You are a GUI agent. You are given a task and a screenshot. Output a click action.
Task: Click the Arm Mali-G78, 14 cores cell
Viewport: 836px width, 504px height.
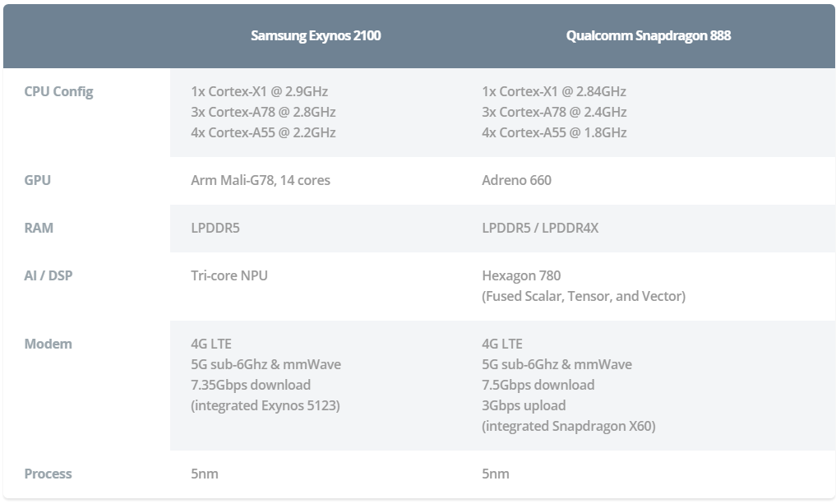(261, 179)
